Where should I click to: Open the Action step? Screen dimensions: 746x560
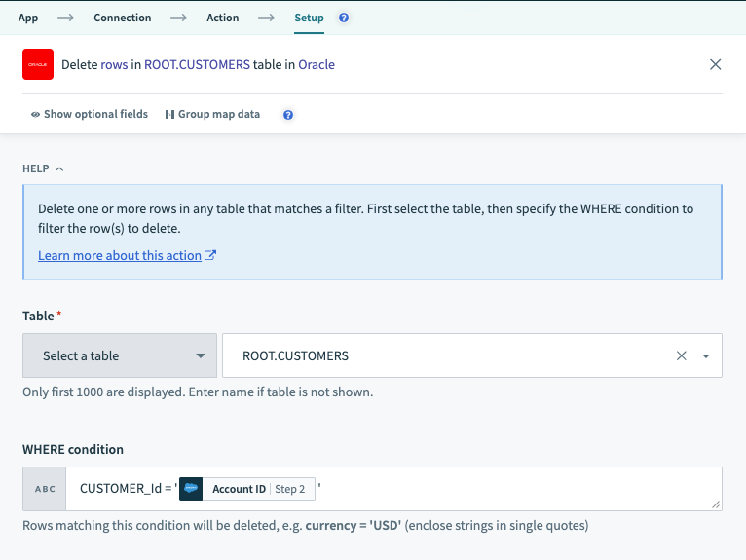222,18
